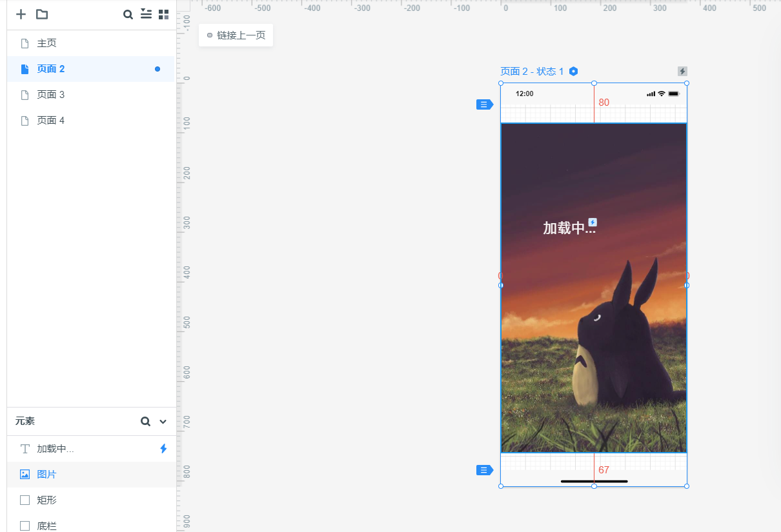Switch page list to thumbnail grid view
Screen dimensions: 781x532
coord(164,14)
